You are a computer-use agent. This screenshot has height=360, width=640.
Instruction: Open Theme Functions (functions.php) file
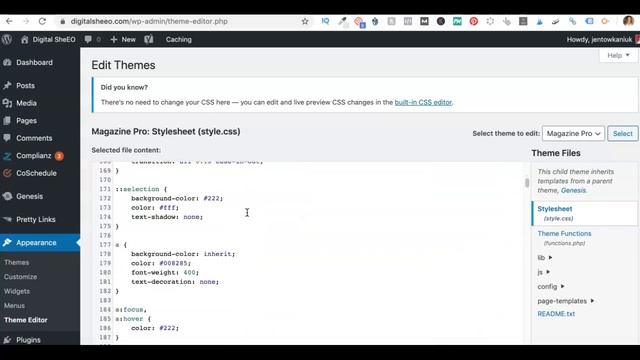(x=564, y=238)
